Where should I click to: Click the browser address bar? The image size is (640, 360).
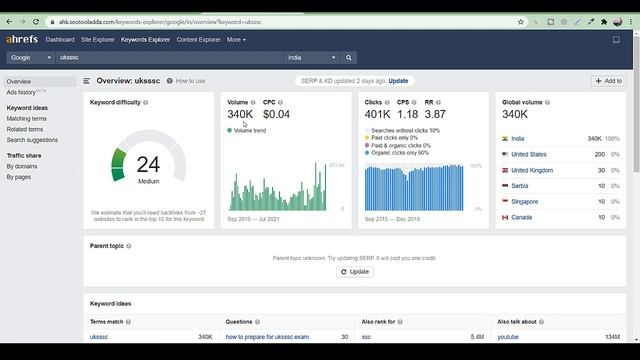(x=282, y=22)
